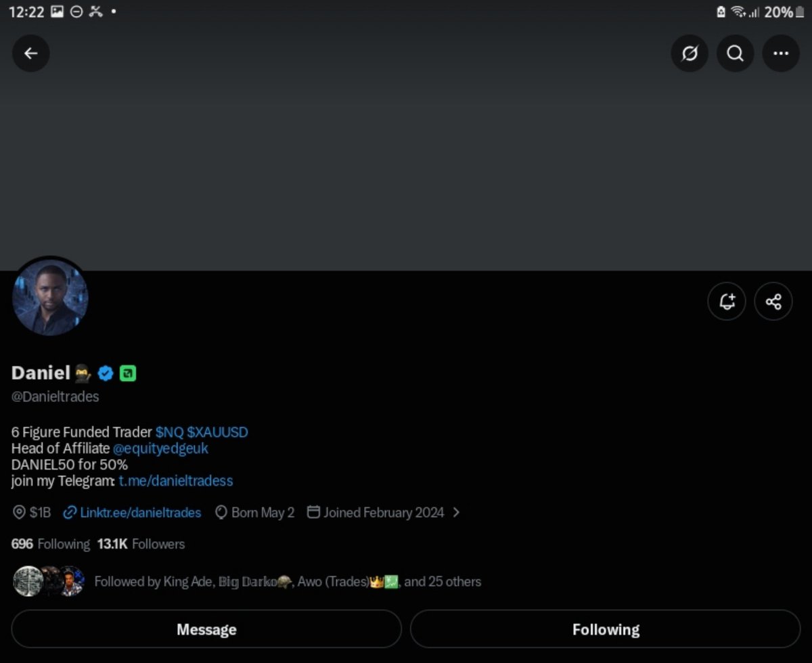Tap the green affiliate badge

click(128, 373)
